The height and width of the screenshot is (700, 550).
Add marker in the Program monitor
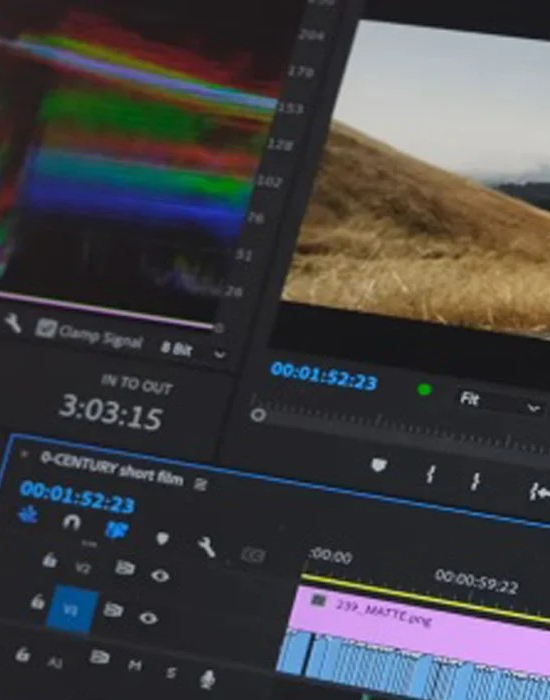[x=379, y=465]
